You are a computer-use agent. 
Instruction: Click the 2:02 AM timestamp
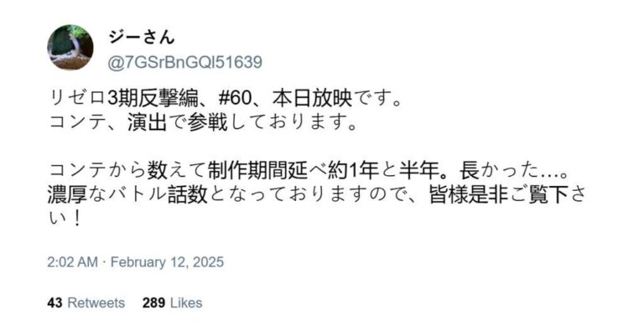[x=72, y=262]
